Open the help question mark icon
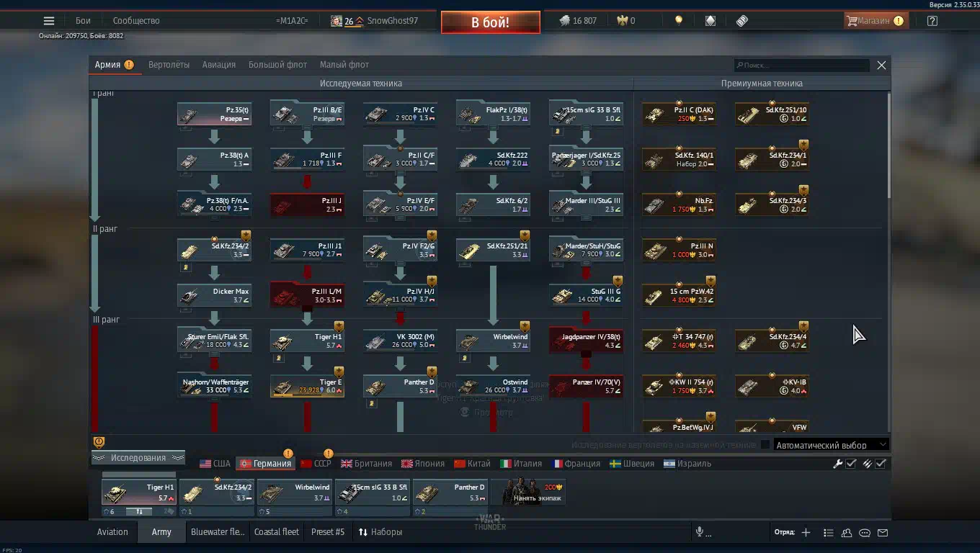980x553 pixels. [932, 21]
